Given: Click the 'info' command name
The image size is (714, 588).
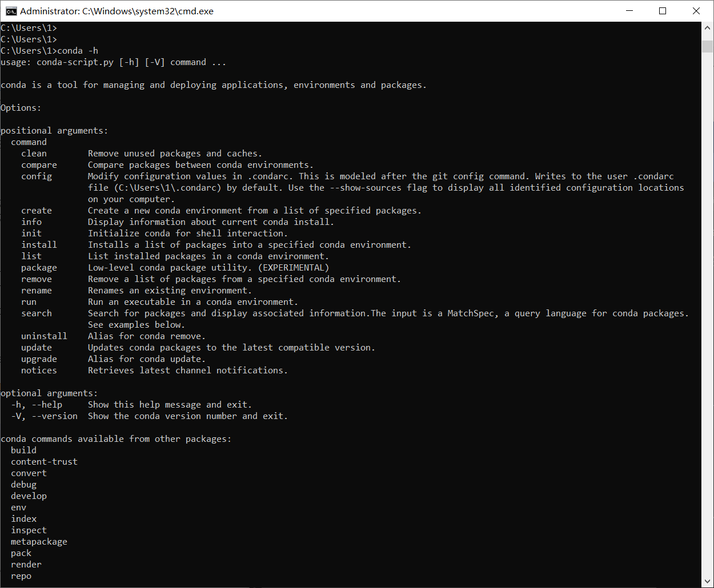Looking at the screenshot, I should click(x=31, y=222).
